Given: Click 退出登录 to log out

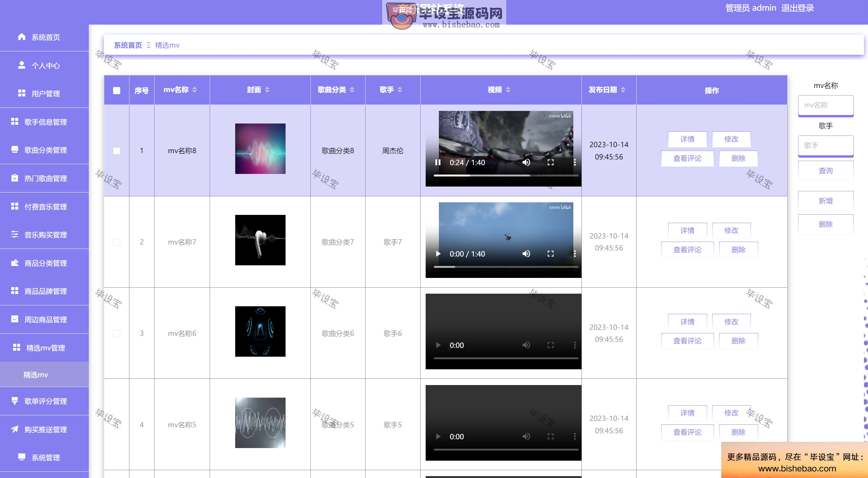Looking at the screenshot, I should click(797, 8).
